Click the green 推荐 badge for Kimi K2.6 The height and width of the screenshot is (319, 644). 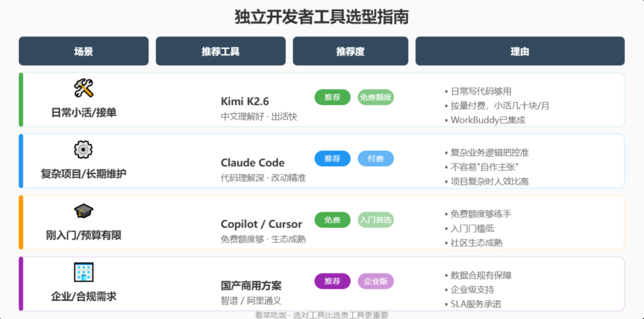[332, 97]
